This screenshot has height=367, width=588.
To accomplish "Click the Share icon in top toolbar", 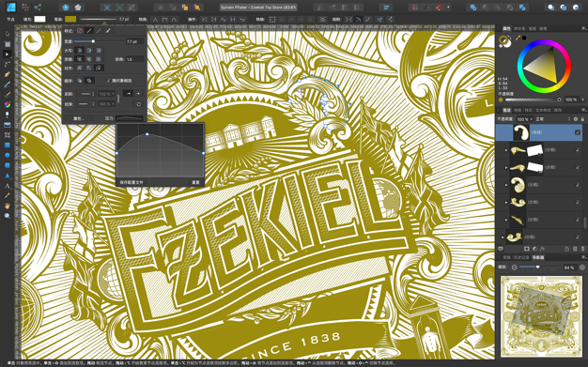I will tap(38, 8).
